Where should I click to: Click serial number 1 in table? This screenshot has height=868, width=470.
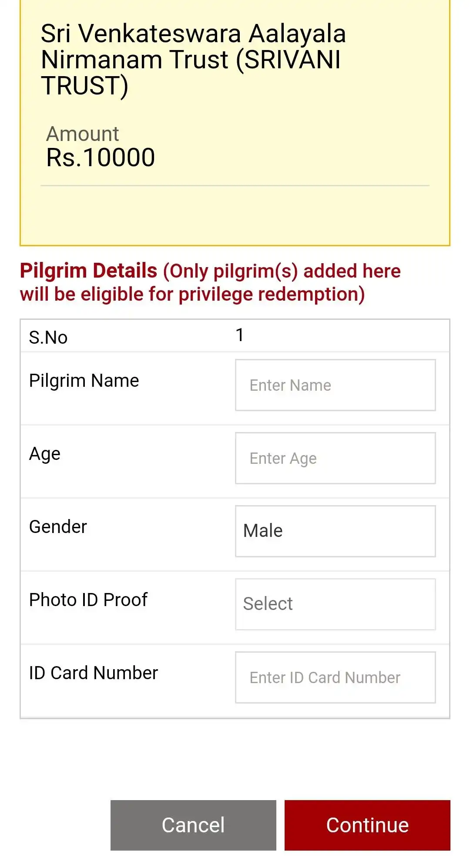(x=240, y=335)
